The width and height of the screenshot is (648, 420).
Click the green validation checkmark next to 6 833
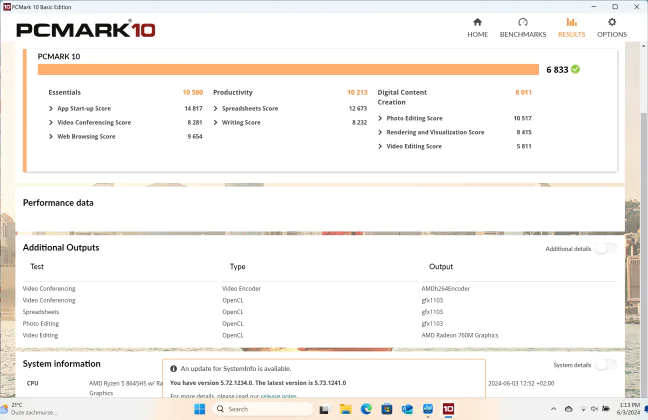click(575, 69)
